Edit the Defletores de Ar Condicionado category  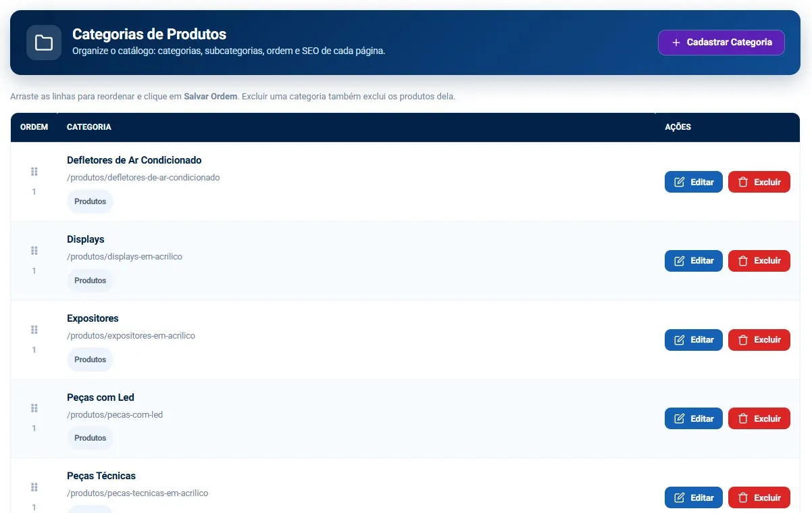[x=694, y=182]
